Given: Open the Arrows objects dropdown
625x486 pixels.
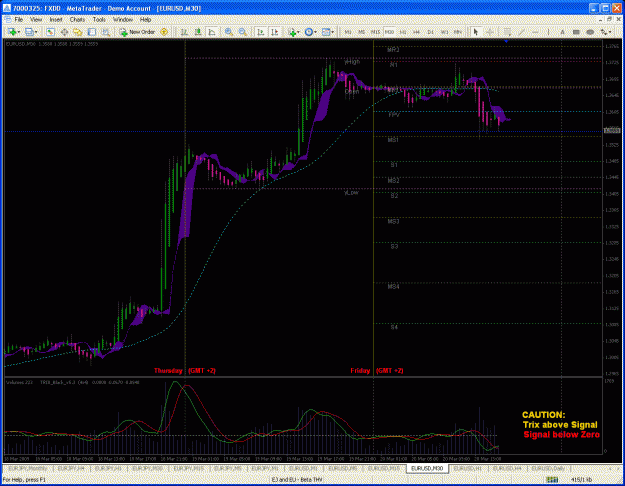Looking at the screenshot, I should click(x=606, y=32).
